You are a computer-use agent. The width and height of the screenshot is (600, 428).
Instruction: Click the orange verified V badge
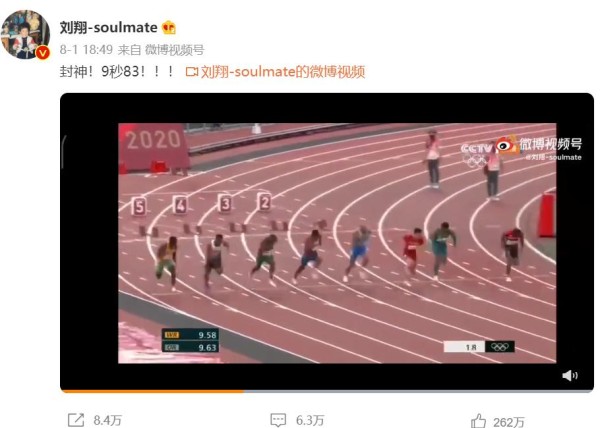point(43,52)
